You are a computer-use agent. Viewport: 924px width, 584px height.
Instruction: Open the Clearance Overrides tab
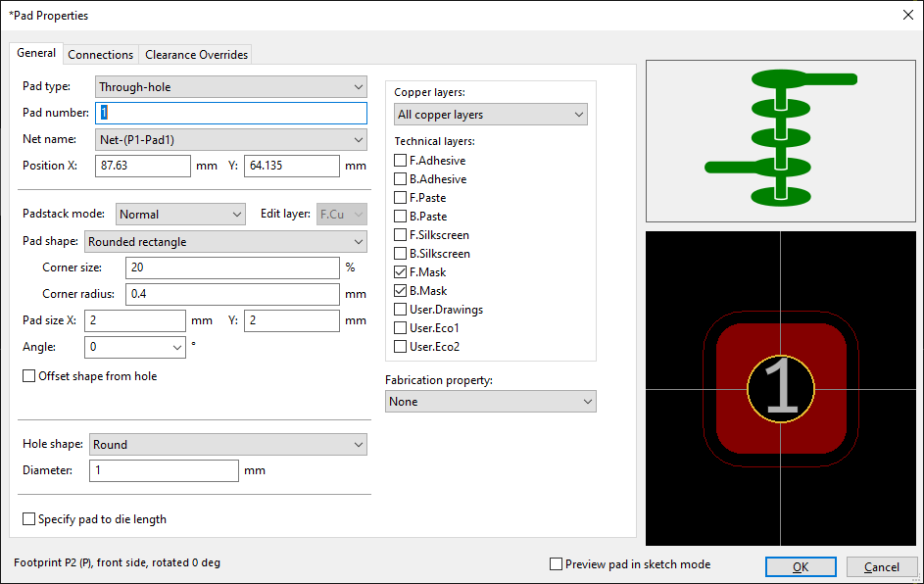(x=196, y=55)
